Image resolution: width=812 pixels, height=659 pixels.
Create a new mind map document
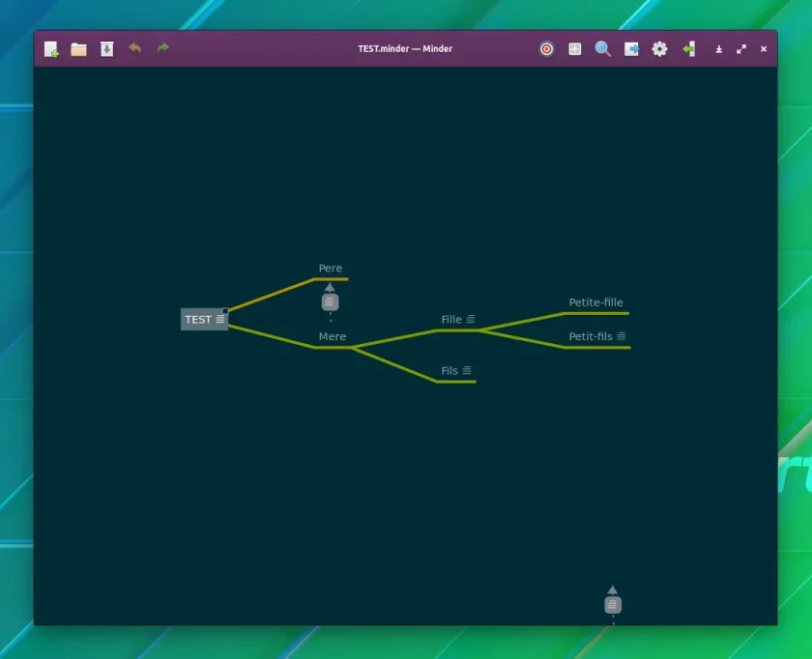tap(51, 49)
